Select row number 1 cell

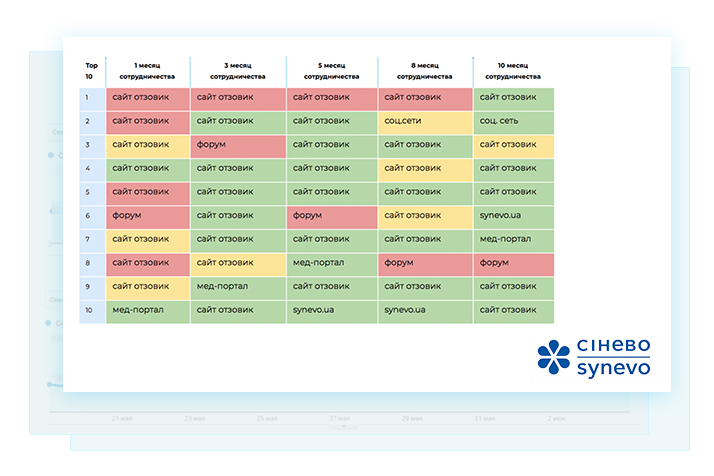(x=91, y=98)
